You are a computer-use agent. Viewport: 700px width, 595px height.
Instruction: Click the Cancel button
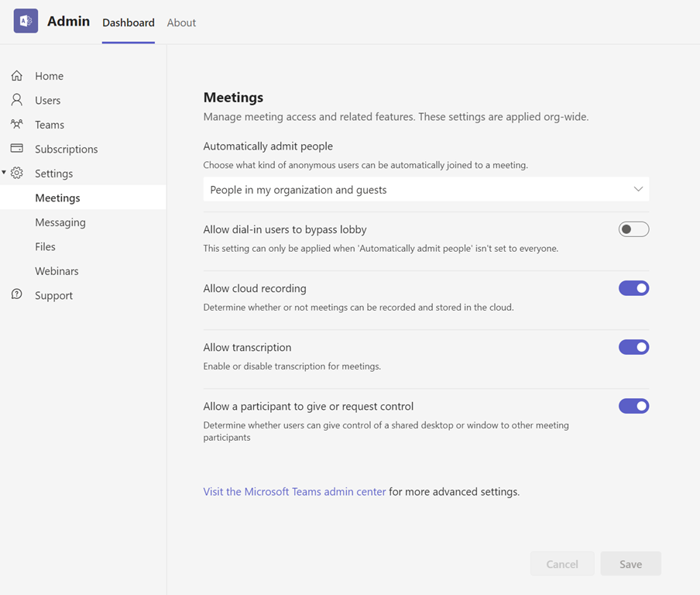pos(561,564)
